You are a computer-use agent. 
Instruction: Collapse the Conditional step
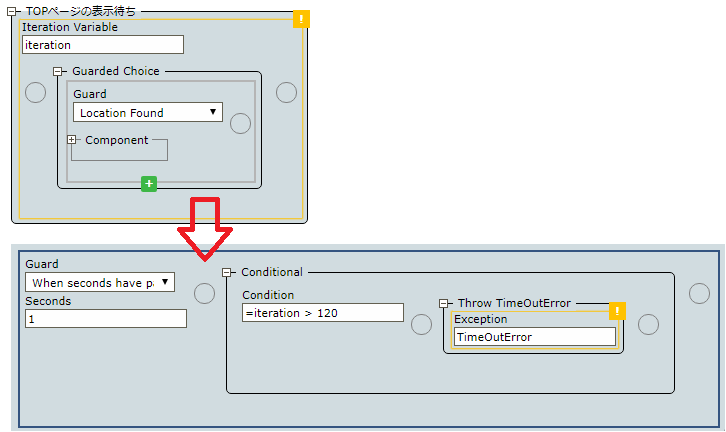(x=226, y=272)
